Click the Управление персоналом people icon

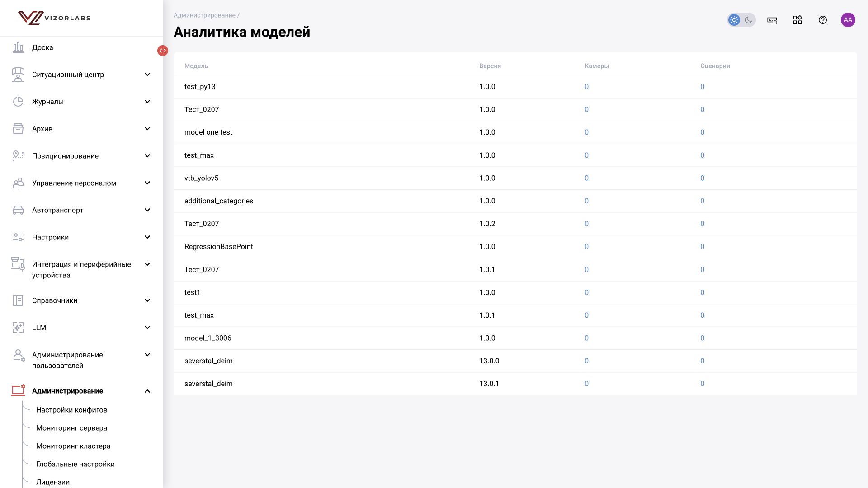click(x=18, y=183)
